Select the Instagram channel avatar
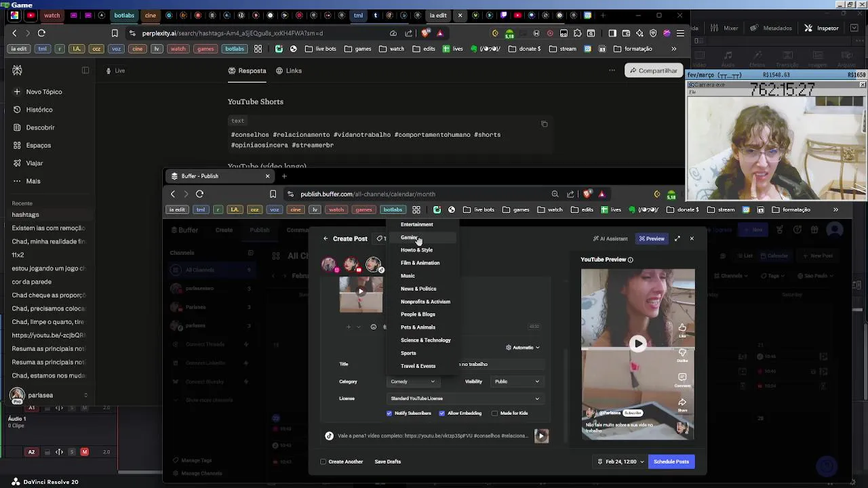Screen dimensions: 868x488 coord(329,264)
